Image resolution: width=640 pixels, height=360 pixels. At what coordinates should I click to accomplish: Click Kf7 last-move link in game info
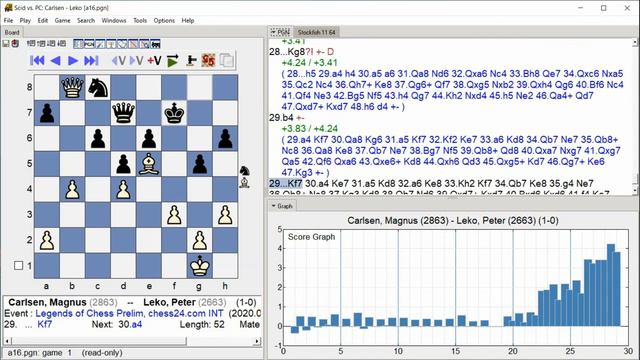click(x=44, y=324)
